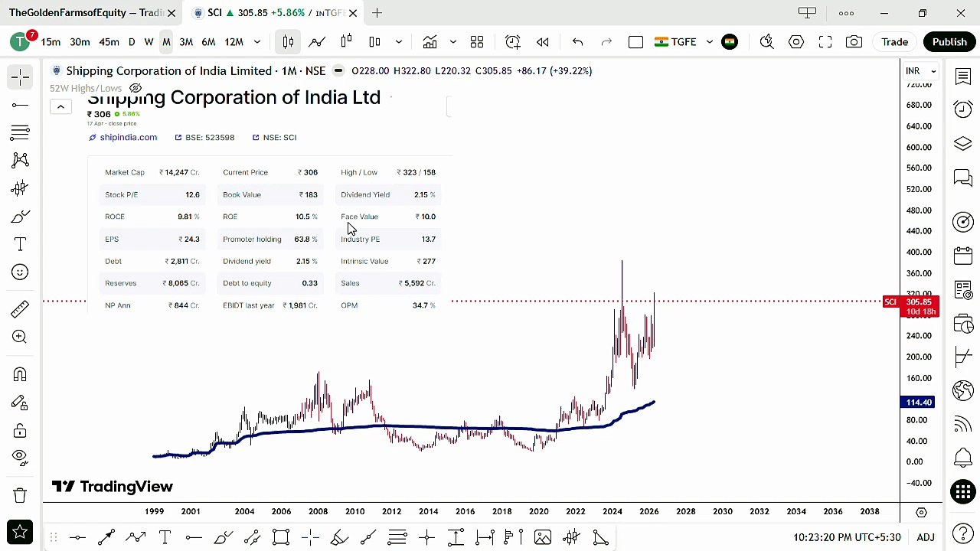Open the favorites star toolbar button

20,531
